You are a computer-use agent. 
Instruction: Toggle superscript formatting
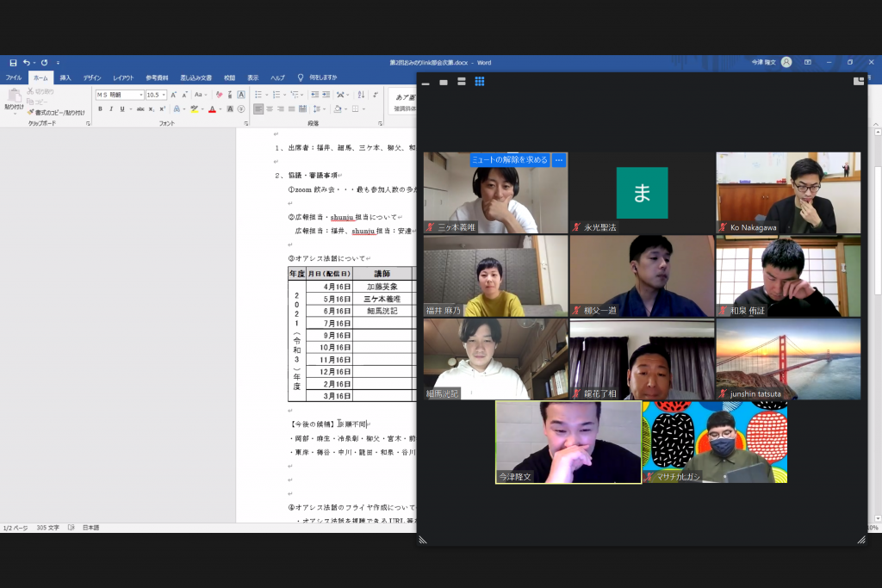(162, 109)
